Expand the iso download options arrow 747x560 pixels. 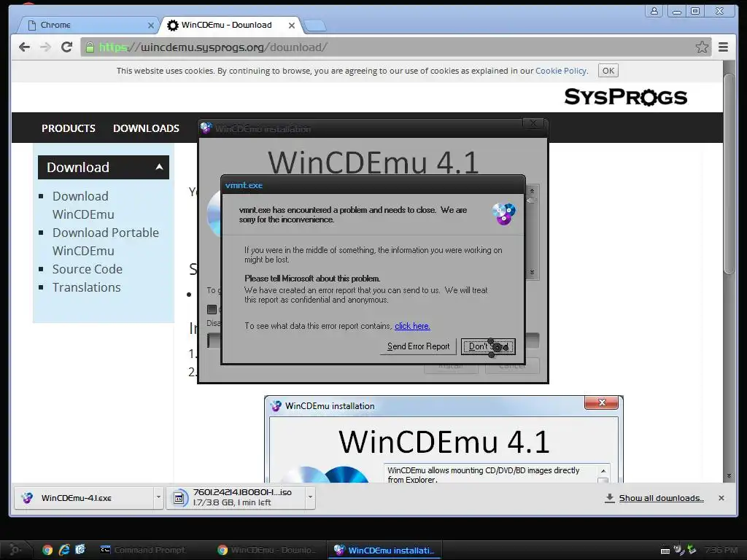pyautogui.click(x=310, y=497)
